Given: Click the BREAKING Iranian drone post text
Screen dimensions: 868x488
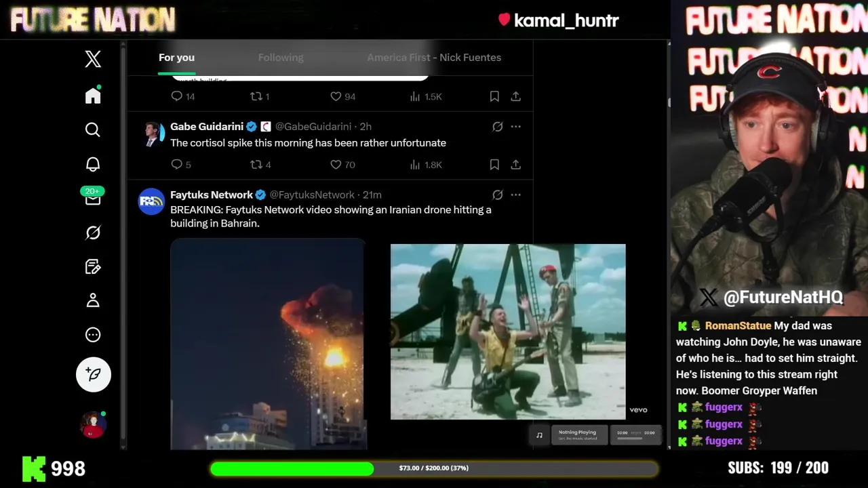Looking at the screenshot, I should pyautogui.click(x=331, y=216).
